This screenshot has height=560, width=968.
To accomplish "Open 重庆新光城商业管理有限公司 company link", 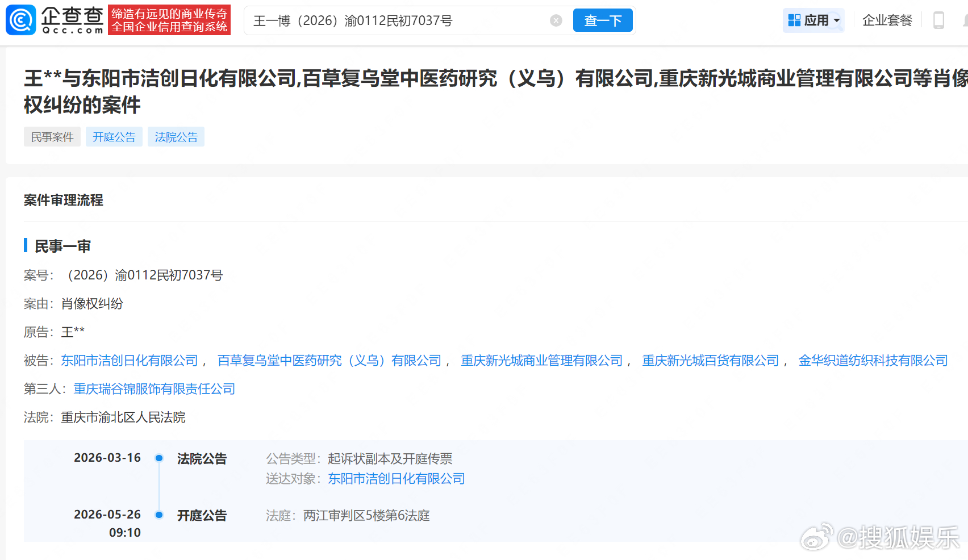I will [x=541, y=360].
